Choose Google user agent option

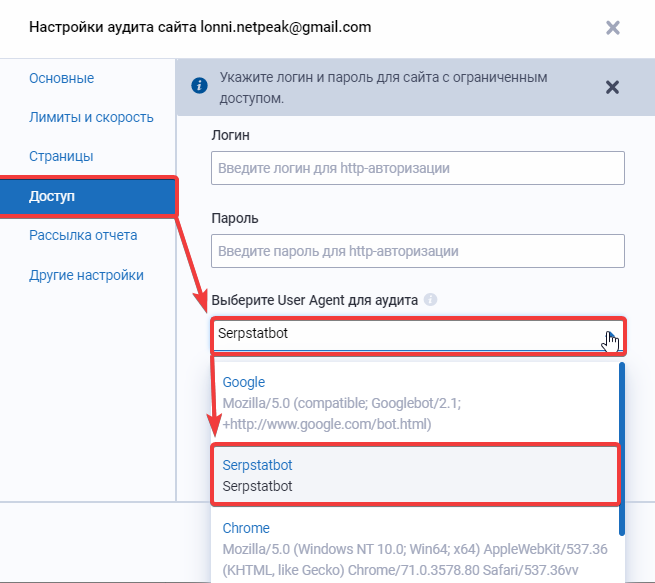click(x=415, y=403)
